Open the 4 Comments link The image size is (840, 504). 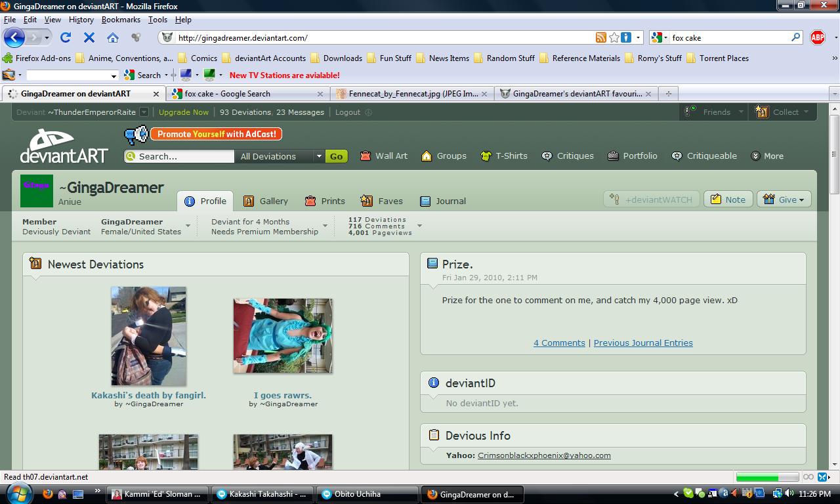click(x=559, y=343)
